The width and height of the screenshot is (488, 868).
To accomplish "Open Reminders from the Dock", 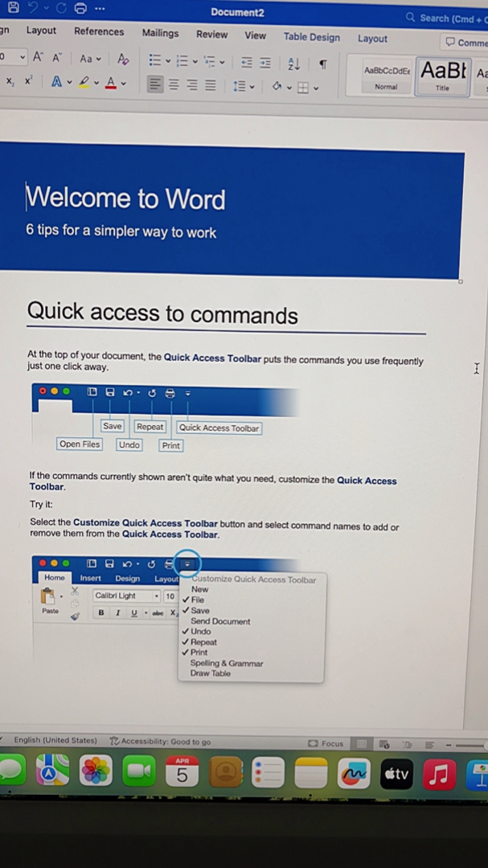I will (x=268, y=772).
